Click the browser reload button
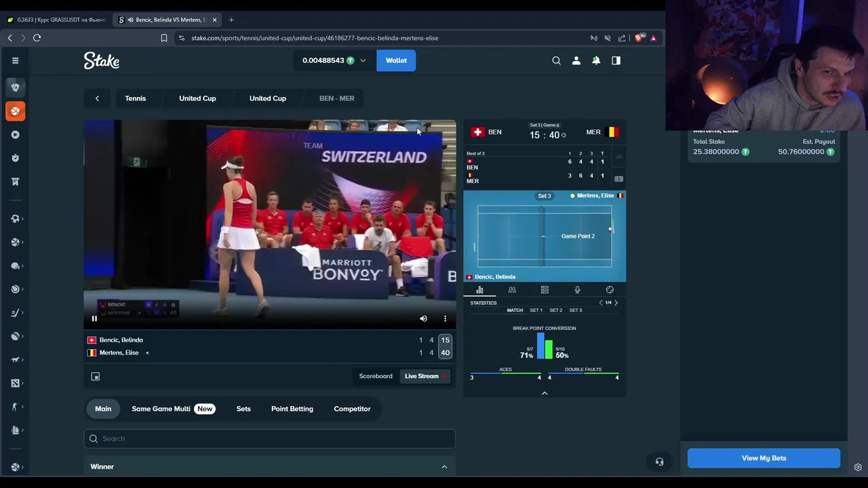868x488 pixels. 37,38
